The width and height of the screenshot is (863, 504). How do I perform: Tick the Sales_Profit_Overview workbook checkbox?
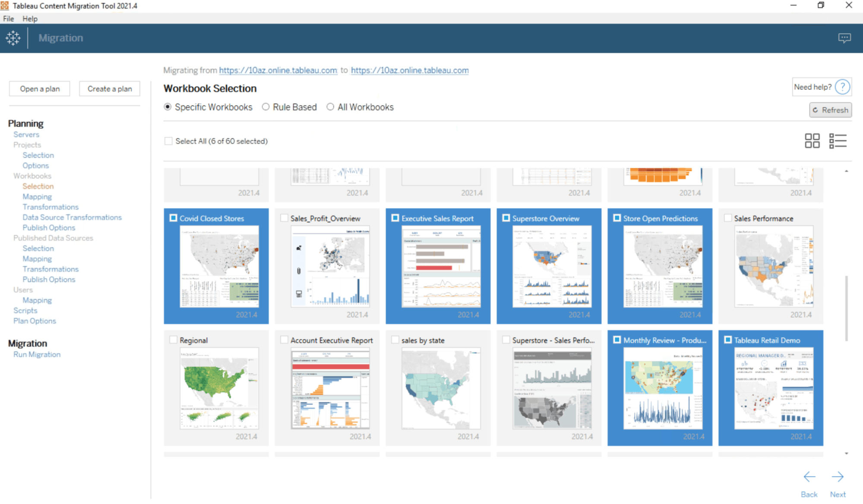pyautogui.click(x=284, y=218)
